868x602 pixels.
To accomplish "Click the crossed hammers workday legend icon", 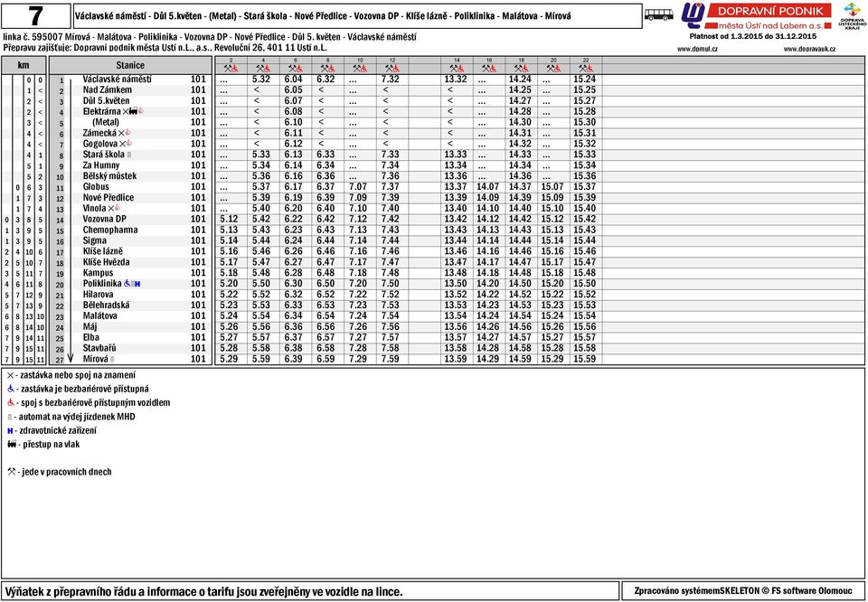I will [x=12, y=472].
